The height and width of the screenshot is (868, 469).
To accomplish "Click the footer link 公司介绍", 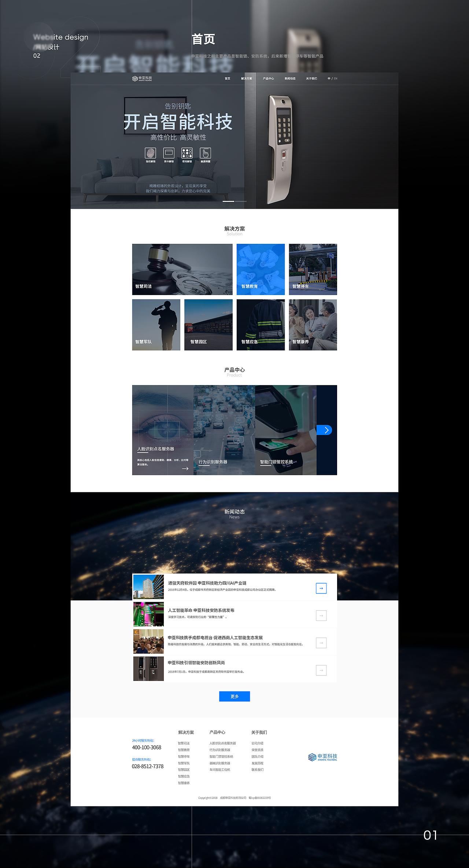I will [258, 743].
